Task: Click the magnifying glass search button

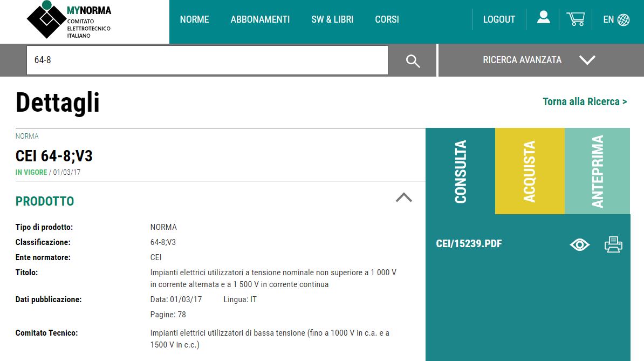Action: click(x=413, y=60)
